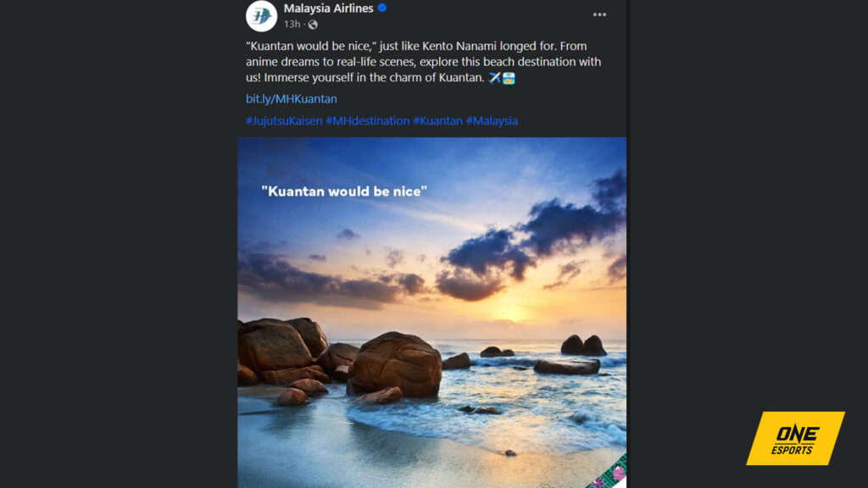Image resolution: width=868 pixels, height=488 pixels.
Task: Open the Malaysia Airlines profile picture
Action: [x=262, y=17]
